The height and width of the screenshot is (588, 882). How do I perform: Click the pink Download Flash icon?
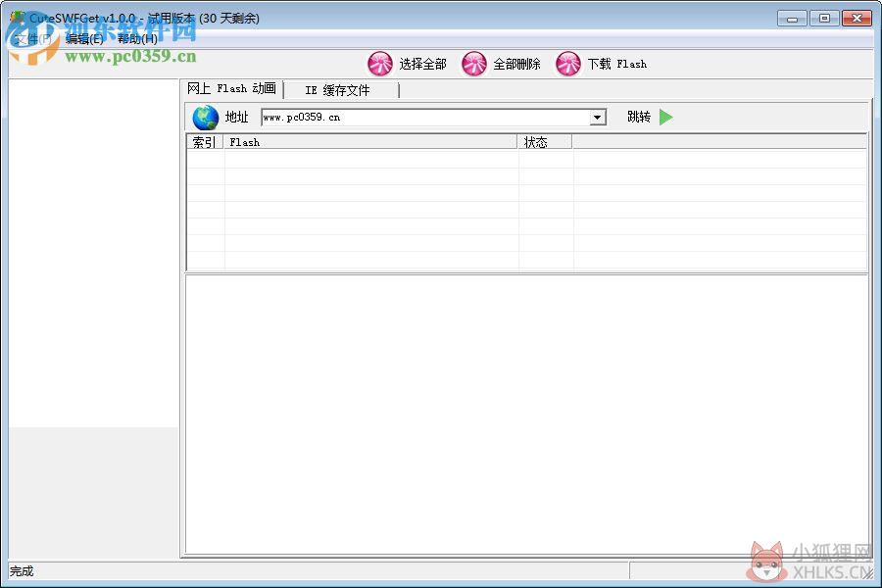568,64
